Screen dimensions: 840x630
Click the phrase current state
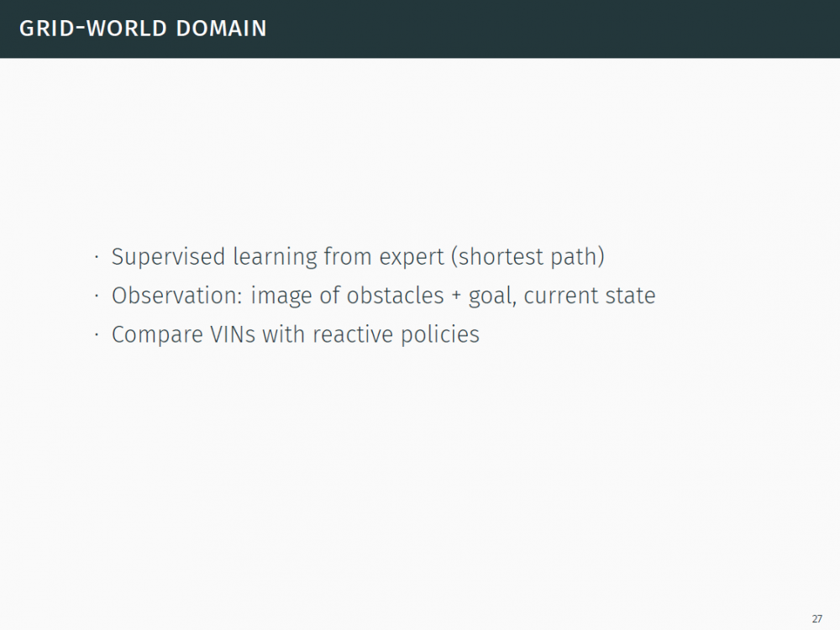tap(590, 296)
